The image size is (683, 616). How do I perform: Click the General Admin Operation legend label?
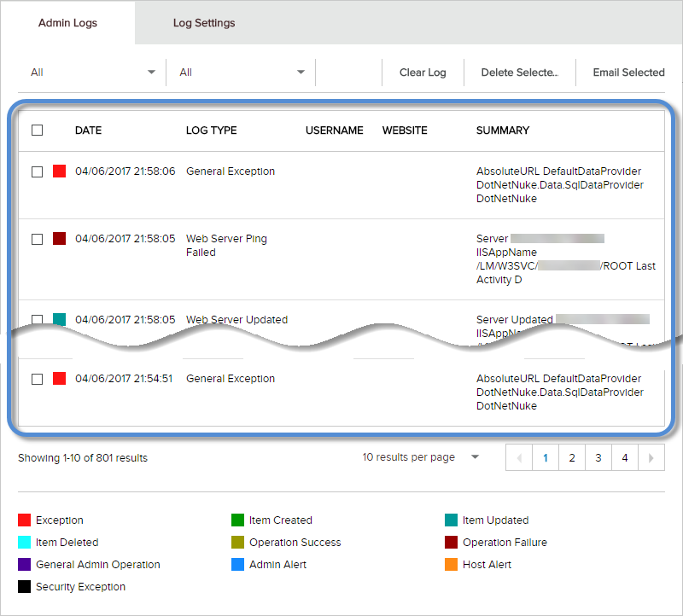[x=98, y=565]
